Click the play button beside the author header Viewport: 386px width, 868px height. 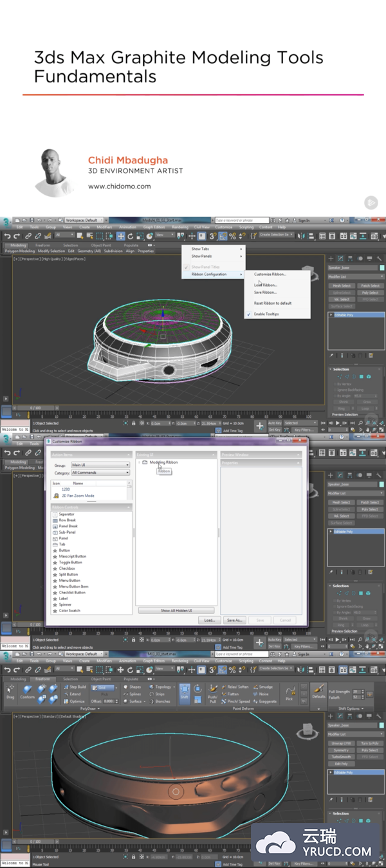(x=371, y=203)
